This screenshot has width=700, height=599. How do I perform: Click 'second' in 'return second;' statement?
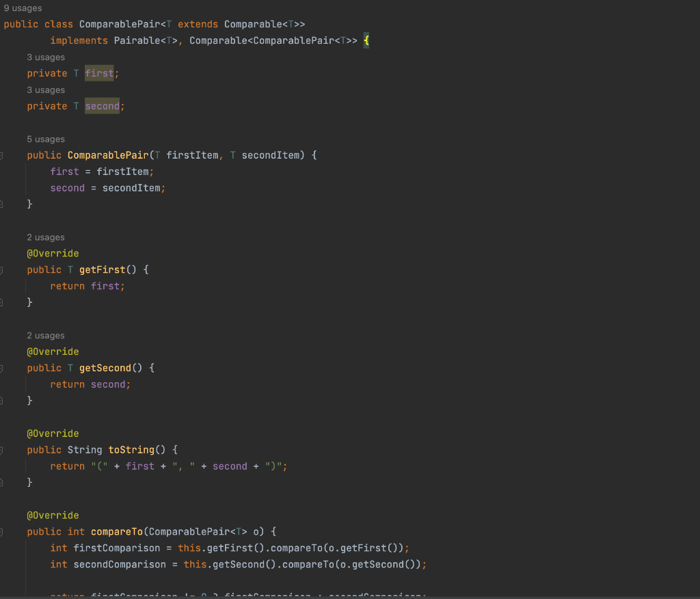click(x=108, y=384)
